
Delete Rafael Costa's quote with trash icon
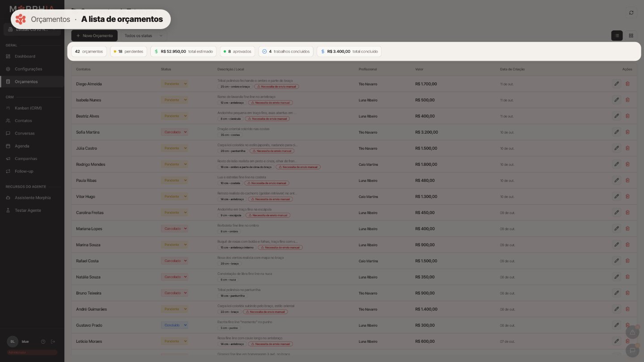627,261
